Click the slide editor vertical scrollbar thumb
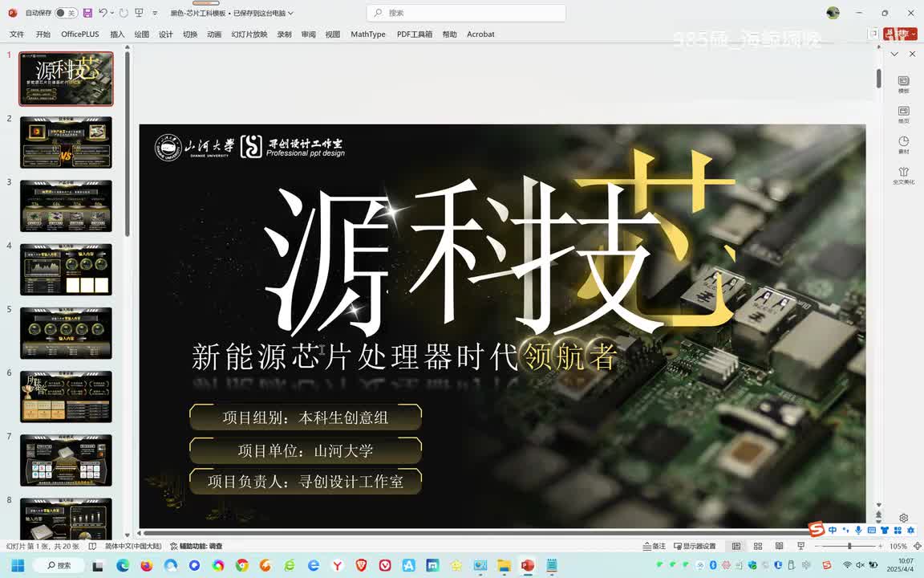 point(878,79)
